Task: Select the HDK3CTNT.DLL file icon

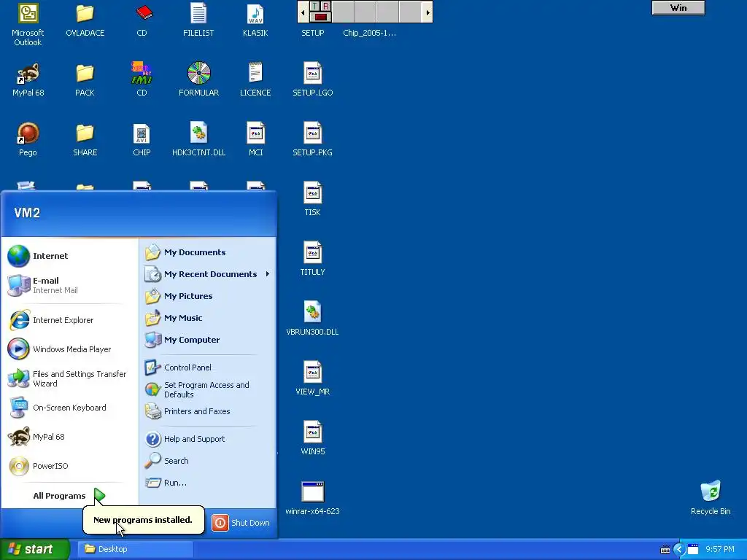Action: pos(198,140)
